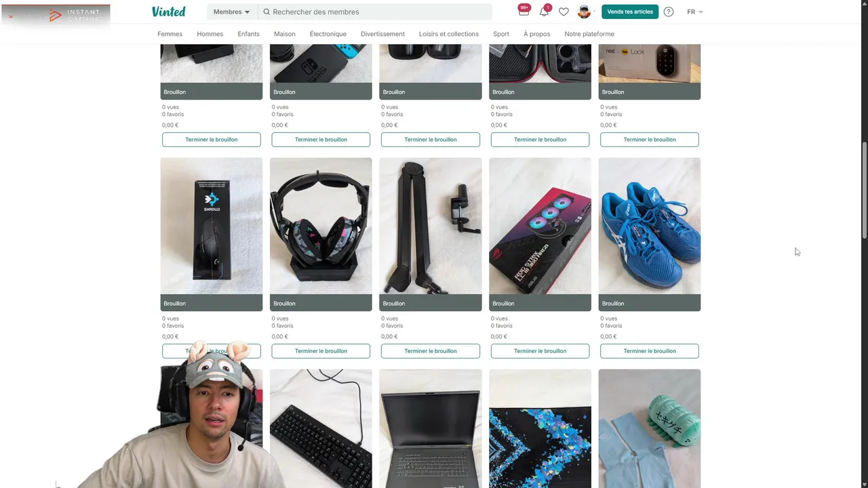Open the Électronique category menu
This screenshot has width=868, height=488.
[x=328, y=34]
